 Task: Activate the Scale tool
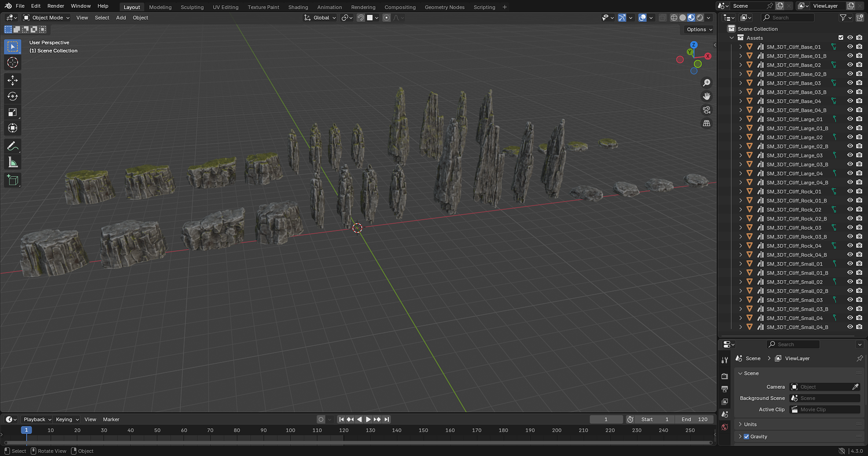pos(12,112)
